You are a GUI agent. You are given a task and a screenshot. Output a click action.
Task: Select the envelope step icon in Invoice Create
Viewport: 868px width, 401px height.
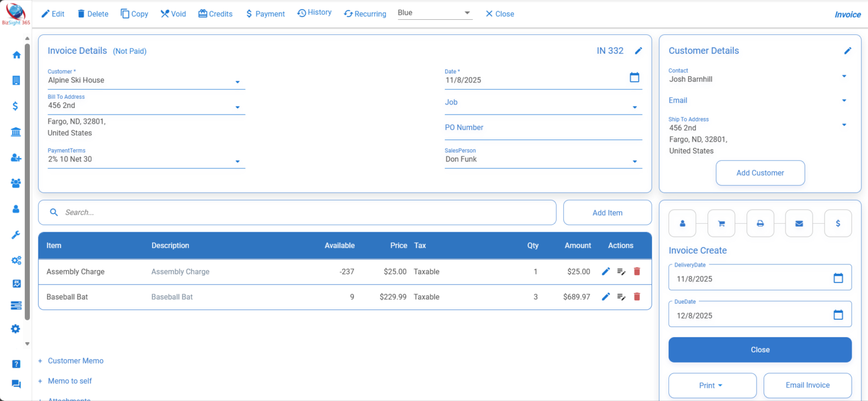point(798,223)
